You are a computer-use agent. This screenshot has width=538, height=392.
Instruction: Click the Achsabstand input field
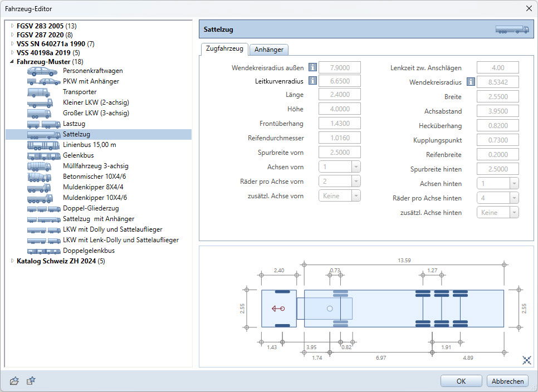click(x=498, y=111)
